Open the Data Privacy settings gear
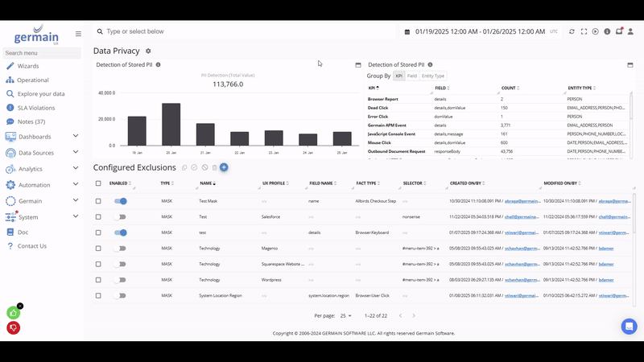644x362 pixels. 148,51
